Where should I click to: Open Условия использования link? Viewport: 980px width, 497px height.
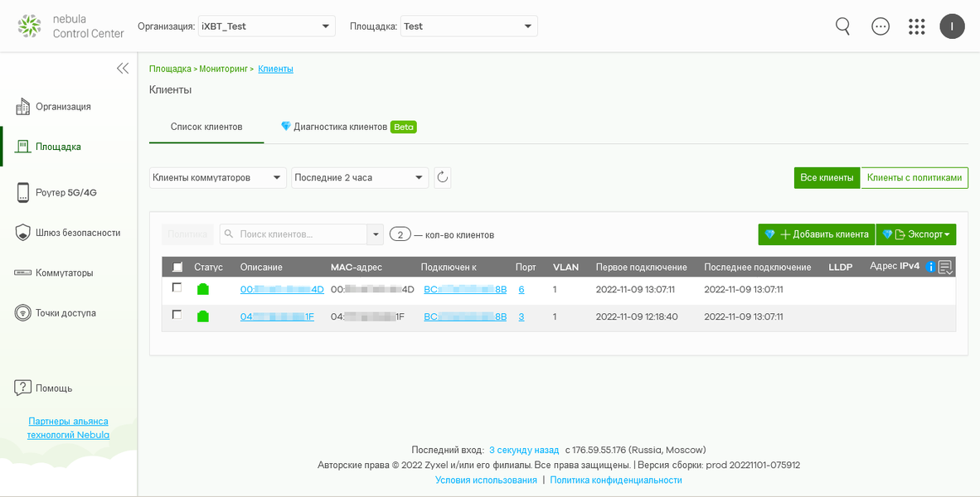(486, 480)
